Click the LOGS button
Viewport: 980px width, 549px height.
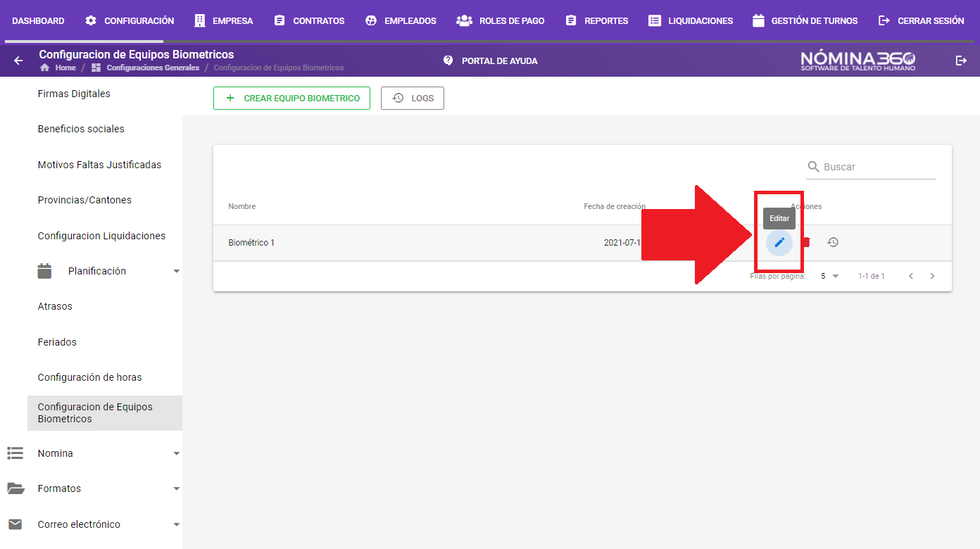click(413, 99)
